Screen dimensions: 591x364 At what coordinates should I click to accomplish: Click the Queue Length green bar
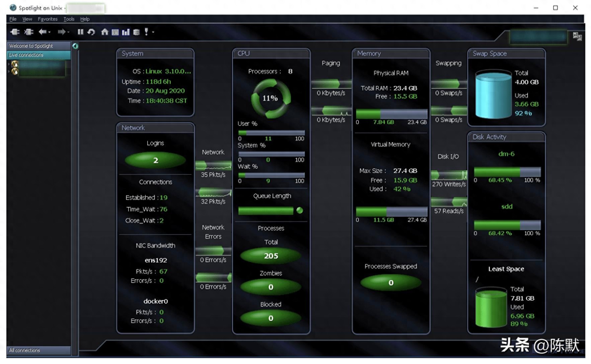pyautogui.click(x=266, y=210)
